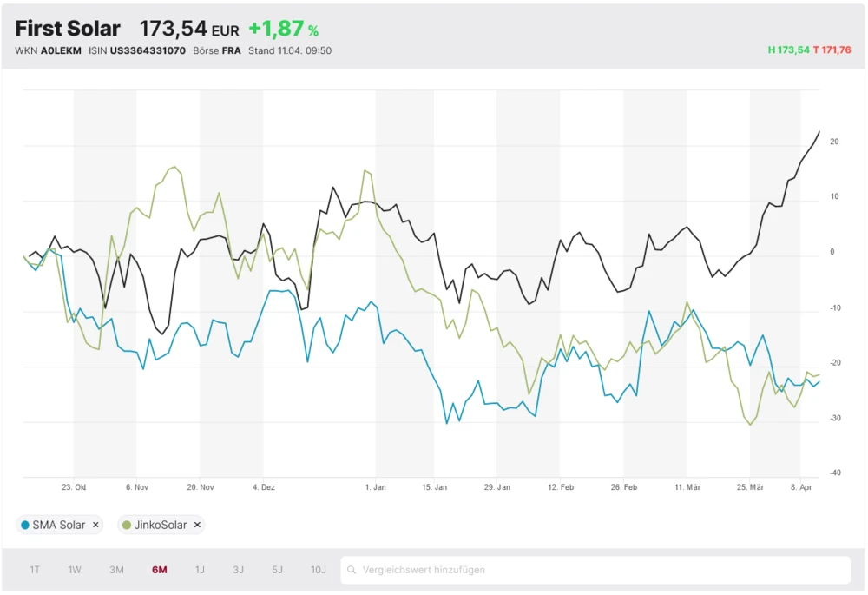Click the First Solar title
The width and height of the screenshot is (868, 595).
pos(68,29)
